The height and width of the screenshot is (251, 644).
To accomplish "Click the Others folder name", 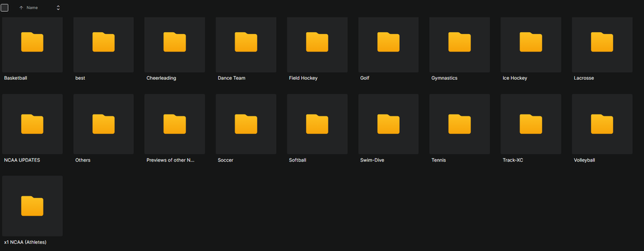I will [x=83, y=160].
